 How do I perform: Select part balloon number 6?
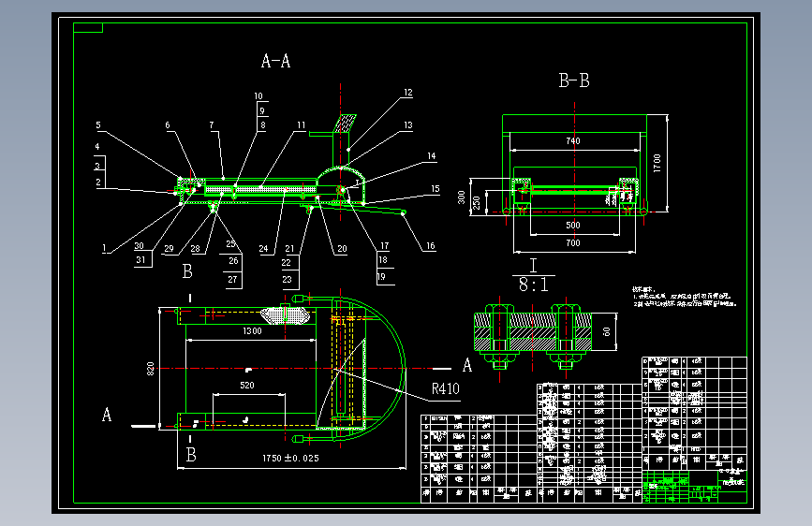168,125
